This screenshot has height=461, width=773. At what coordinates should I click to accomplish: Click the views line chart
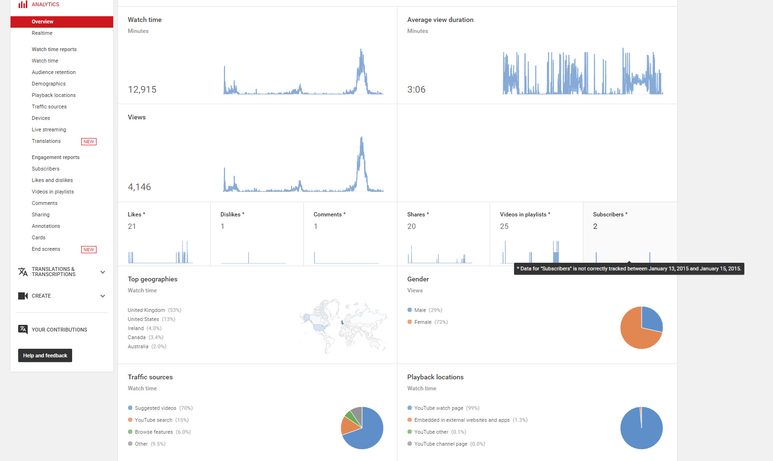(303, 164)
